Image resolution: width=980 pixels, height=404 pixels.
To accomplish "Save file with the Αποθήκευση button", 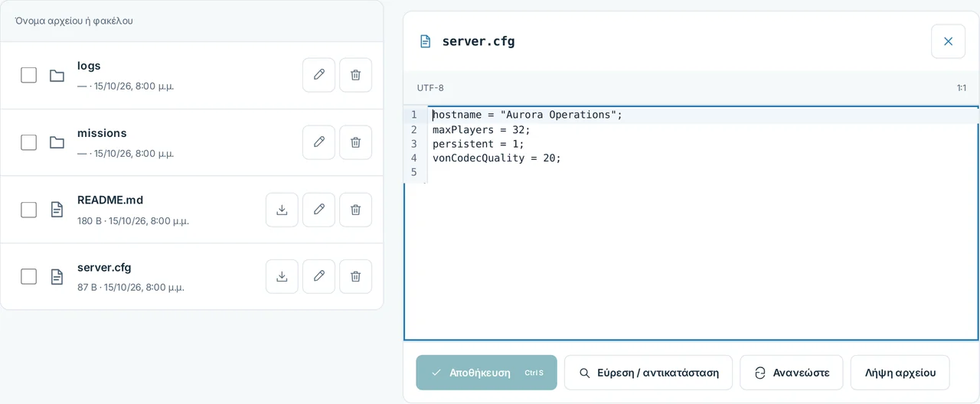I will (486, 373).
